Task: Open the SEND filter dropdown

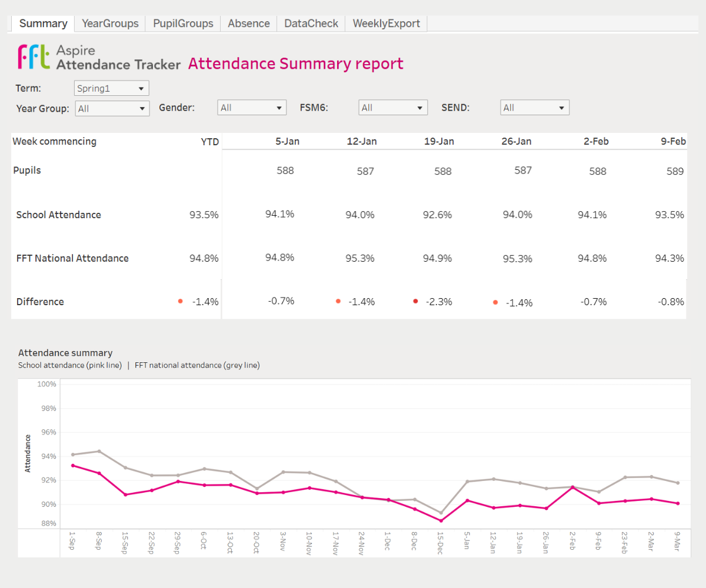Action: [x=534, y=108]
